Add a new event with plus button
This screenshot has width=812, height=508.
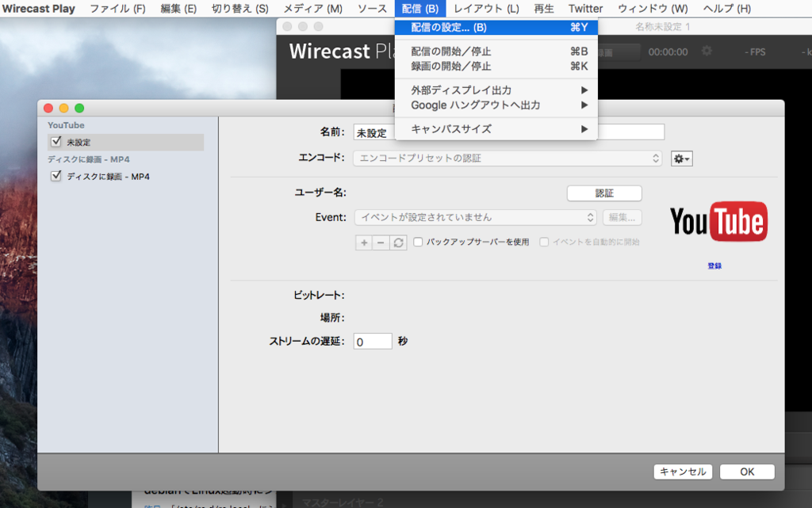coord(364,242)
